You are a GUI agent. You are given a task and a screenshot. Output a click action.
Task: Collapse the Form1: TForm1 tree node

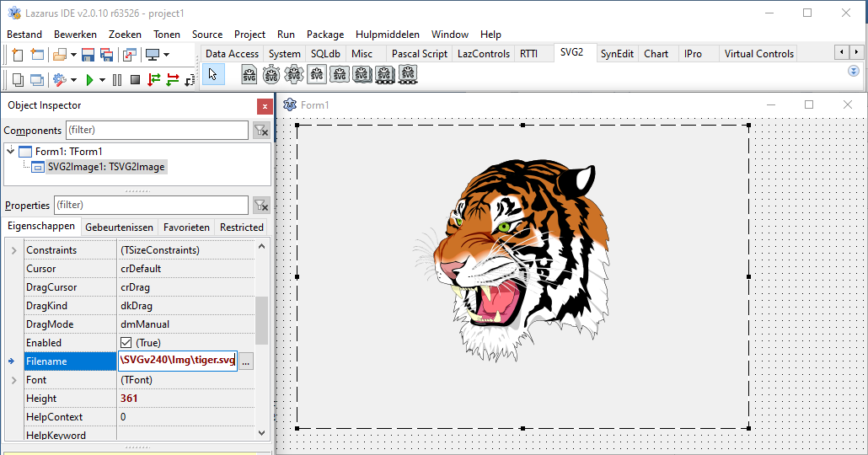click(10, 151)
